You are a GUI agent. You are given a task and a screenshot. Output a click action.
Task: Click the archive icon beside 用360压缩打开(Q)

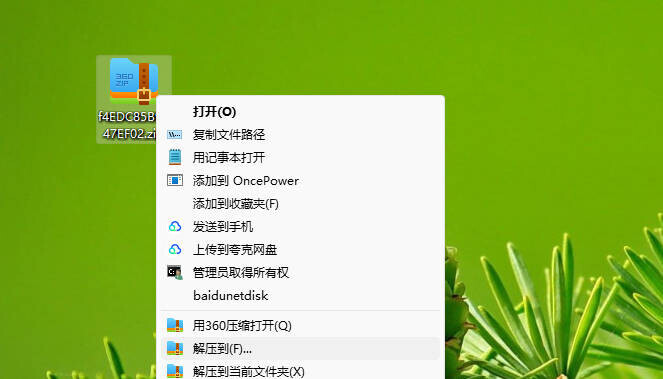(175, 325)
